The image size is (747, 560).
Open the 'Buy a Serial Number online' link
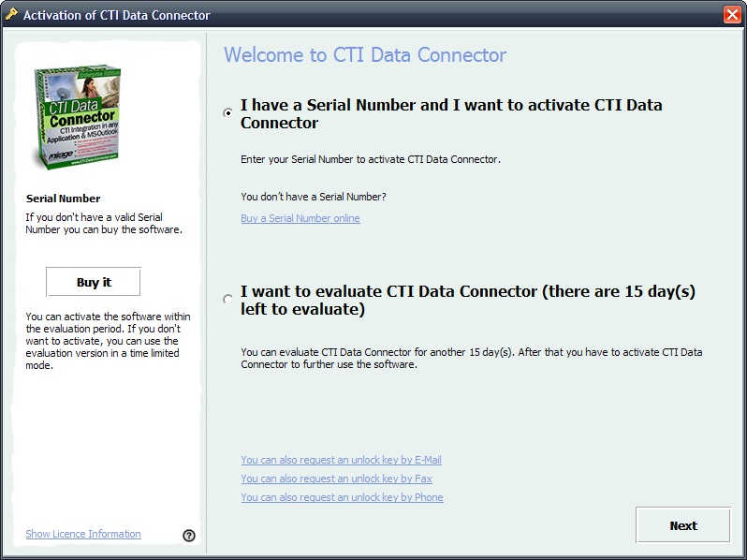point(300,218)
